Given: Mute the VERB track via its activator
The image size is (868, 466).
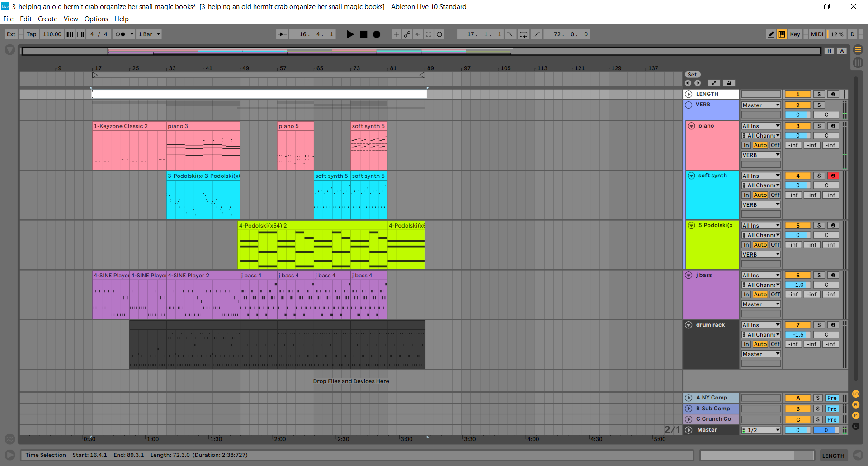Looking at the screenshot, I should [x=798, y=105].
